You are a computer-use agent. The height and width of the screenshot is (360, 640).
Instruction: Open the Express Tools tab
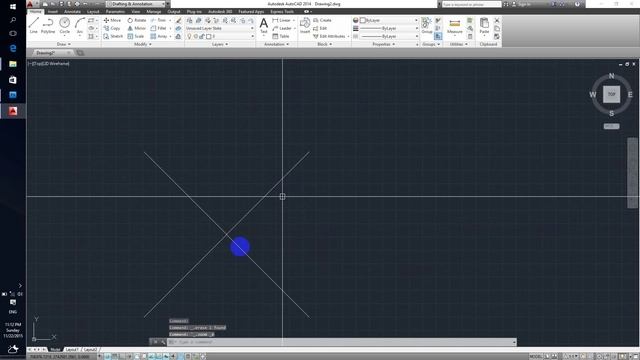282,11
